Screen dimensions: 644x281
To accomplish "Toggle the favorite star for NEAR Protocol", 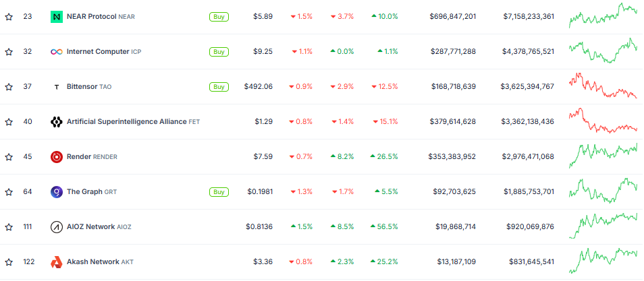I will [9, 17].
